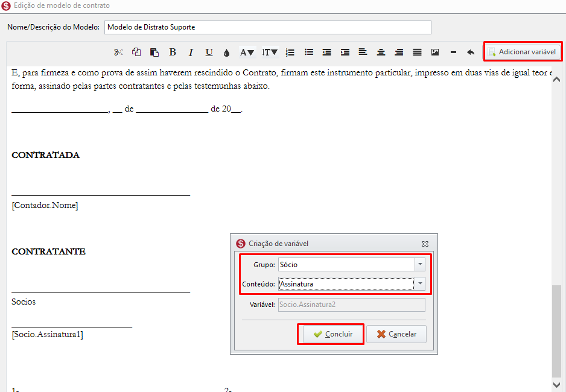Image resolution: width=566 pixels, height=392 pixels.
Task: Click Adicionar variável button
Action: coord(523,52)
